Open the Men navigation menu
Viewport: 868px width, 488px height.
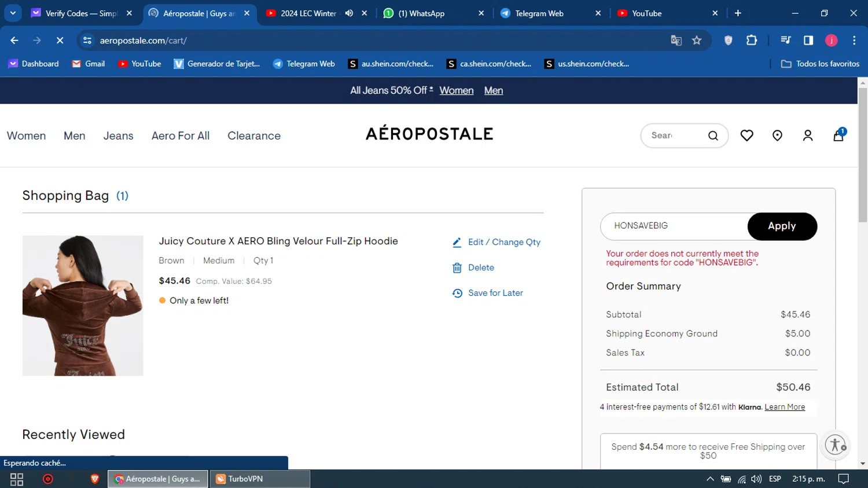[75, 135]
